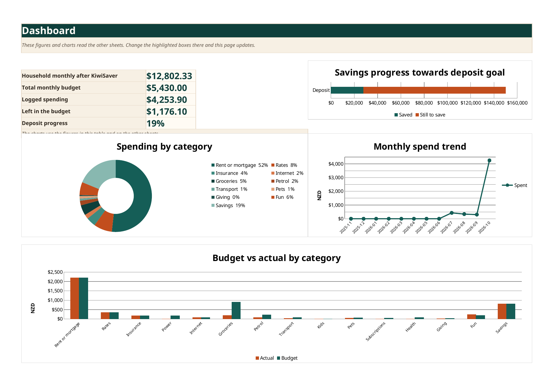Click the $100,000 axis label
Screen dimensions: 555x392
pos(447,103)
